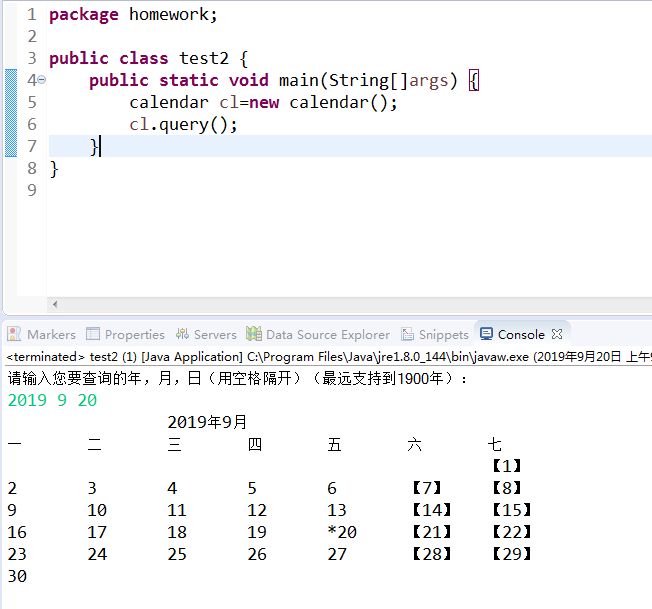Click 'cl.query();' on line 6
This screenshot has height=609, width=652.
tap(183, 124)
